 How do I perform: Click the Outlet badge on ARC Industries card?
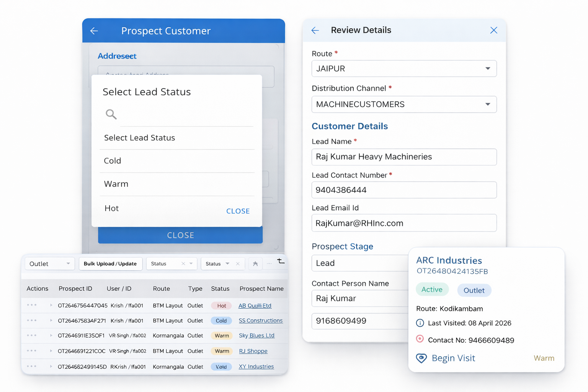click(x=474, y=291)
